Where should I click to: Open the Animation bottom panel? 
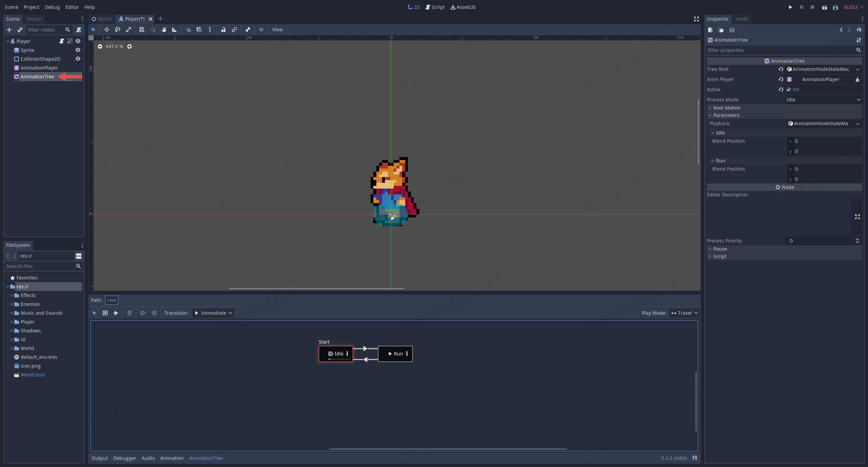pos(172,458)
